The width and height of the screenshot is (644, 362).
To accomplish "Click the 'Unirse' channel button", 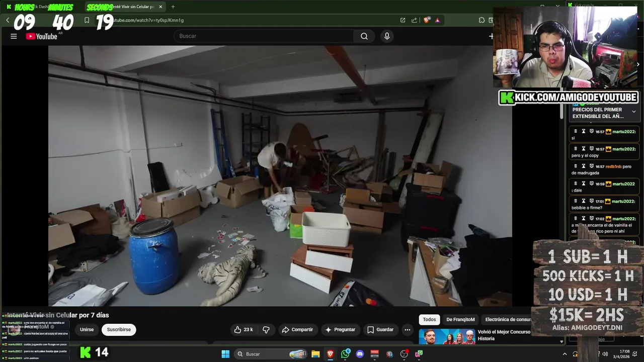I will point(87,330).
